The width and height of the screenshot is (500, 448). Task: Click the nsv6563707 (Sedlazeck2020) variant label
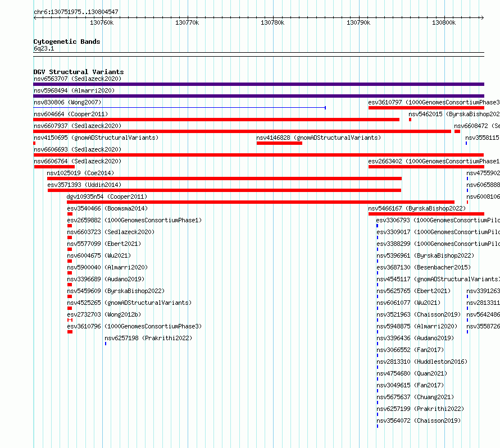[x=78, y=79]
